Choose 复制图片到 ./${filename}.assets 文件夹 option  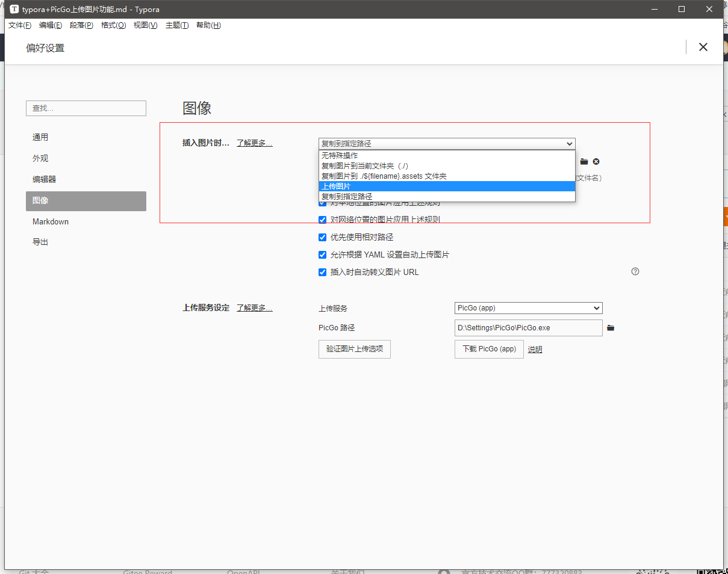click(x=447, y=176)
